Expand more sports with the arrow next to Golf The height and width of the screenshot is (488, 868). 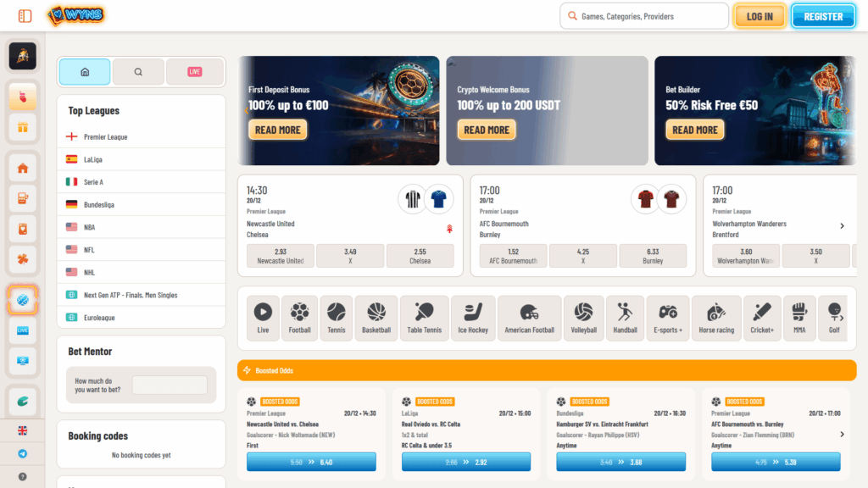pyautogui.click(x=842, y=319)
